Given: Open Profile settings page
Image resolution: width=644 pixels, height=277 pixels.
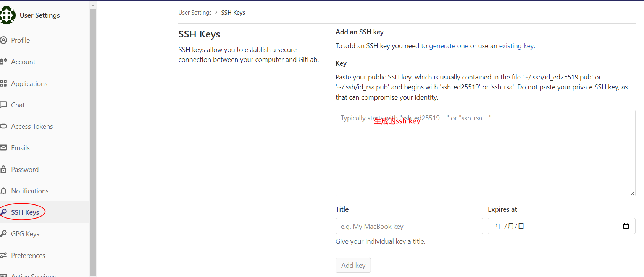Looking at the screenshot, I should [x=21, y=40].
